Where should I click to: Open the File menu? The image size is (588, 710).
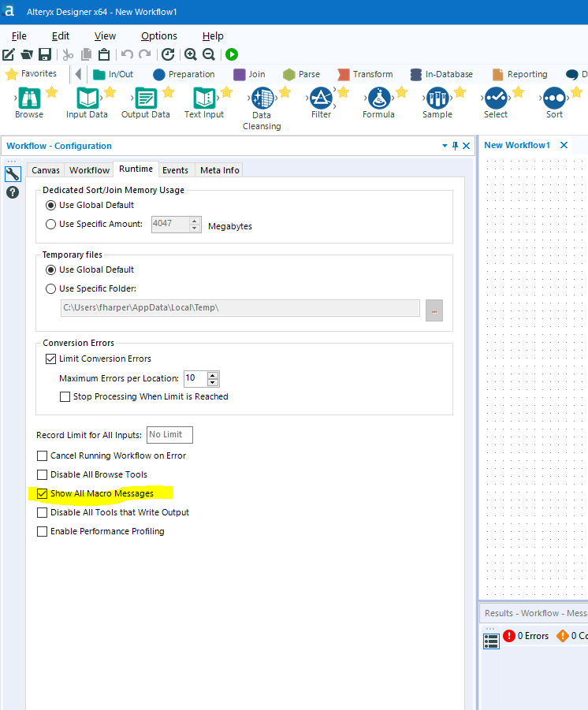tap(19, 35)
